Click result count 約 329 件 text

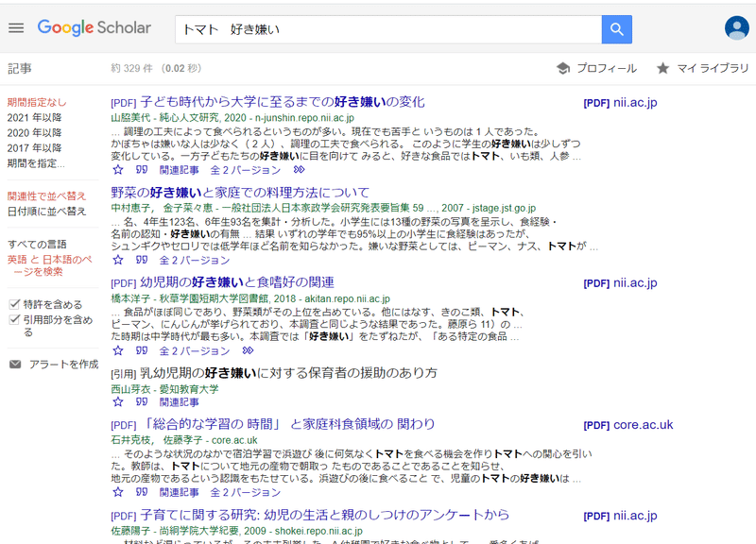[x=131, y=68]
